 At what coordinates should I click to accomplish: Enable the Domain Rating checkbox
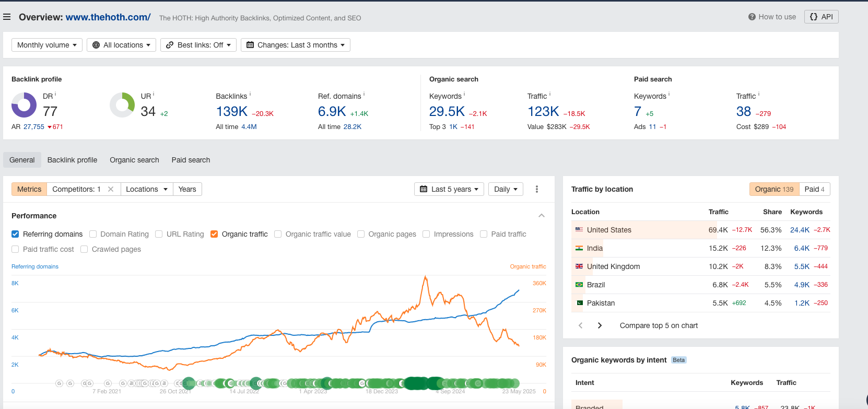tap(93, 234)
